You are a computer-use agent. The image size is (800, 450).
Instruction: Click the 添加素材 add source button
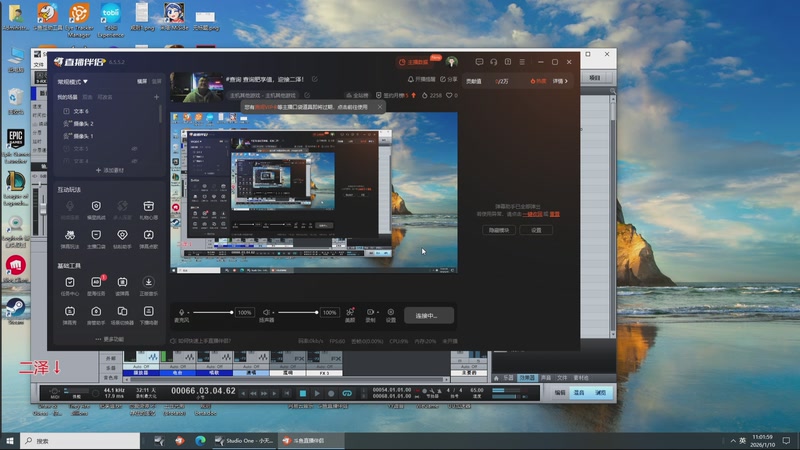tap(108, 171)
